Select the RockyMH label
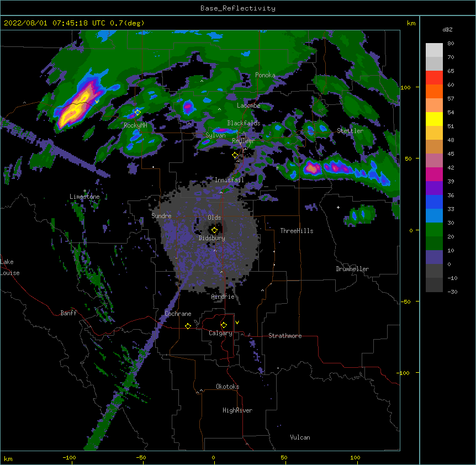The image size is (476, 465). tap(135, 125)
